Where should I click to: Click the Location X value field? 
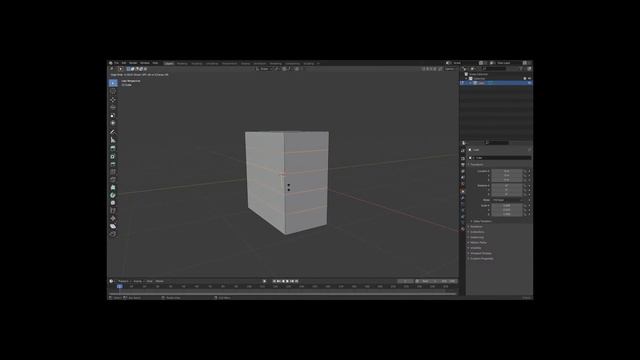point(507,171)
